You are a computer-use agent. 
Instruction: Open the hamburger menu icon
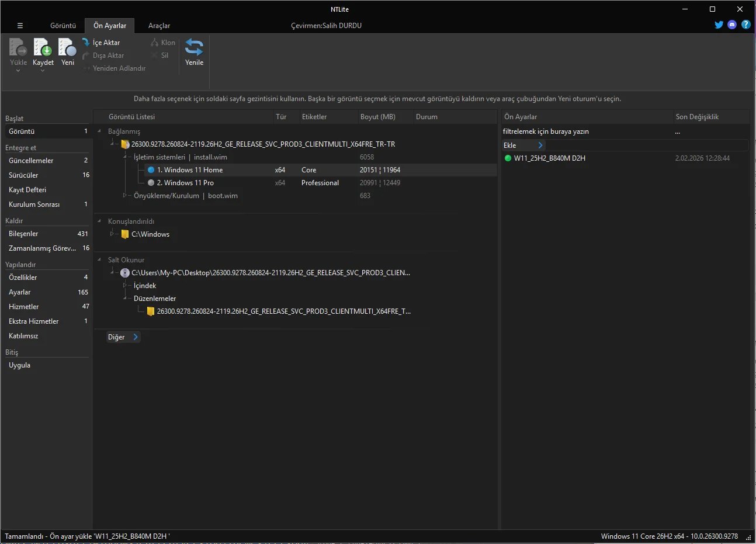tap(20, 26)
